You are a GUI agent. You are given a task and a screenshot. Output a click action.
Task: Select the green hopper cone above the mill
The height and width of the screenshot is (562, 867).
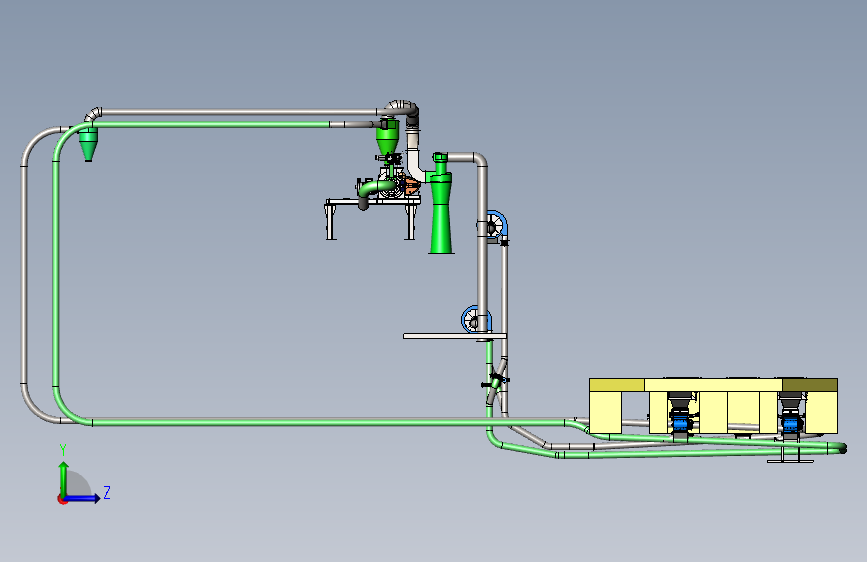(388, 137)
